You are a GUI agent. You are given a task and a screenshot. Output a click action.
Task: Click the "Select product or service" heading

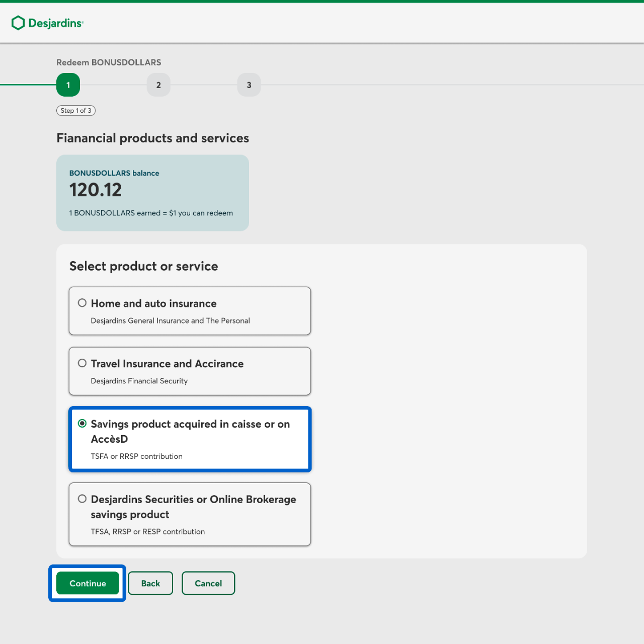[x=144, y=266]
